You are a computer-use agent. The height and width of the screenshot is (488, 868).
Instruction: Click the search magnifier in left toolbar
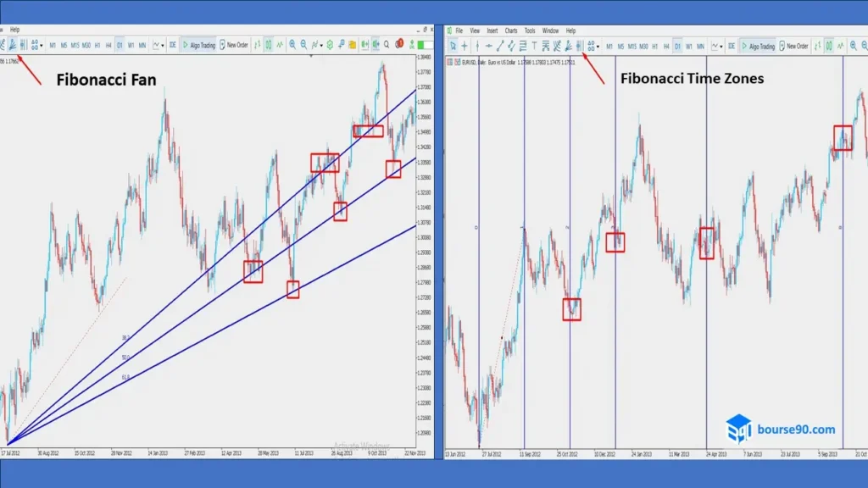pyautogui.click(x=387, y=45)
